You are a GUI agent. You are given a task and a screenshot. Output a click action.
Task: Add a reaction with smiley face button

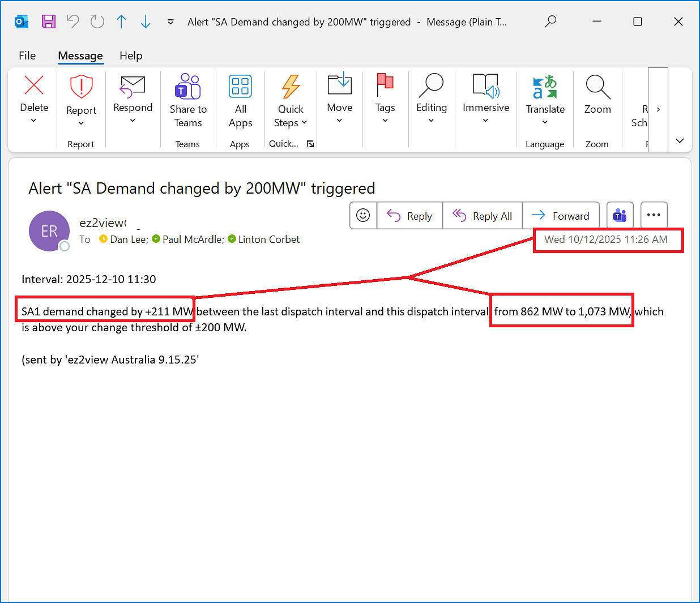tap(363, 216)
